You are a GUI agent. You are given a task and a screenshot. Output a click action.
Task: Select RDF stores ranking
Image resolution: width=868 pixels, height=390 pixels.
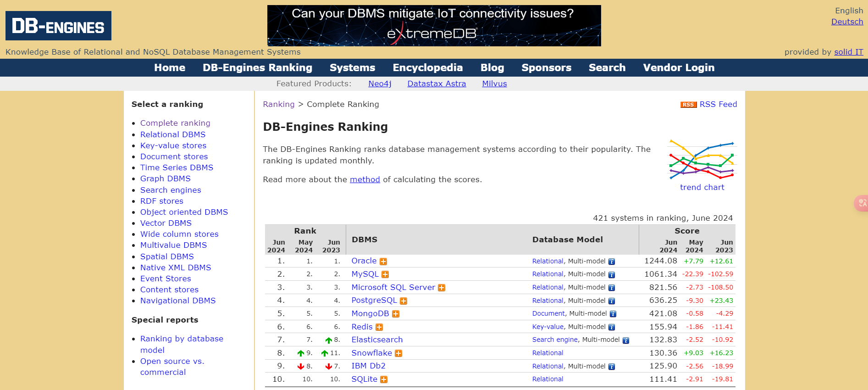(161, 201)
